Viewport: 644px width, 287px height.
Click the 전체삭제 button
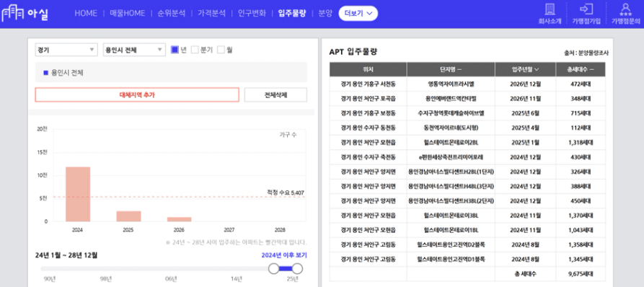[275, 95]
